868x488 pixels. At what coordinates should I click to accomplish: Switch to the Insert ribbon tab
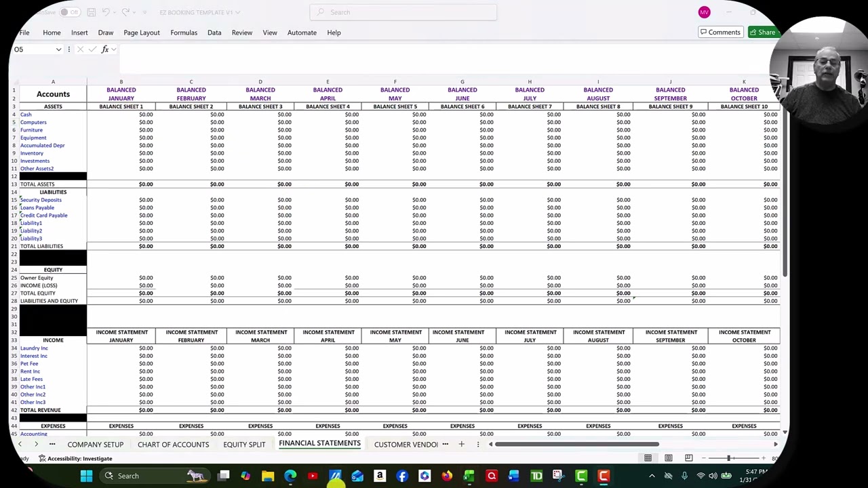79,33
